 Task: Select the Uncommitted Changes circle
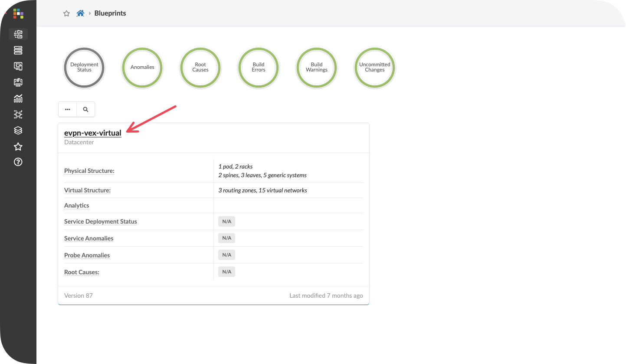[374, 67]
